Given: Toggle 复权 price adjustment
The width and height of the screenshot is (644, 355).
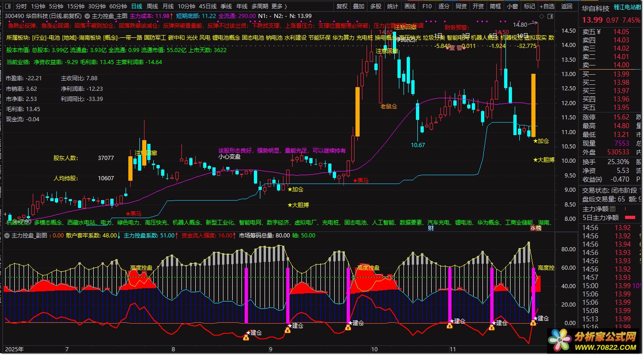Looking at the screenshot, I should (342, 6).
